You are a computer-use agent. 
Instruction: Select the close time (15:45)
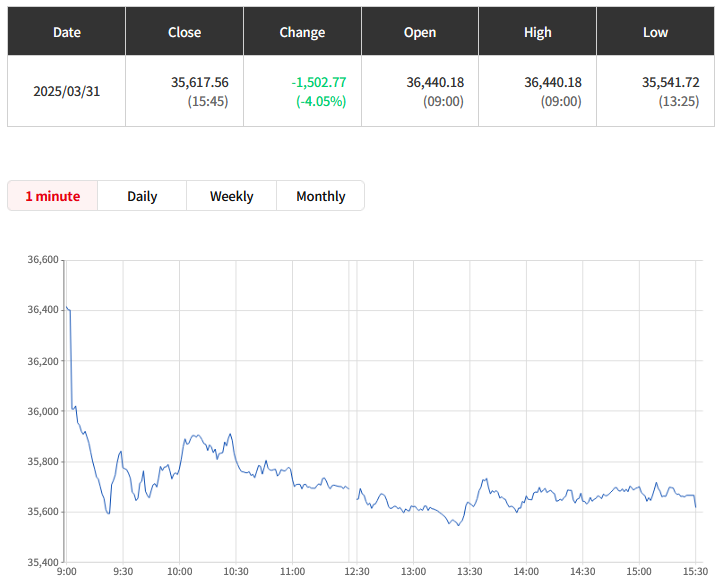(207, 101)
